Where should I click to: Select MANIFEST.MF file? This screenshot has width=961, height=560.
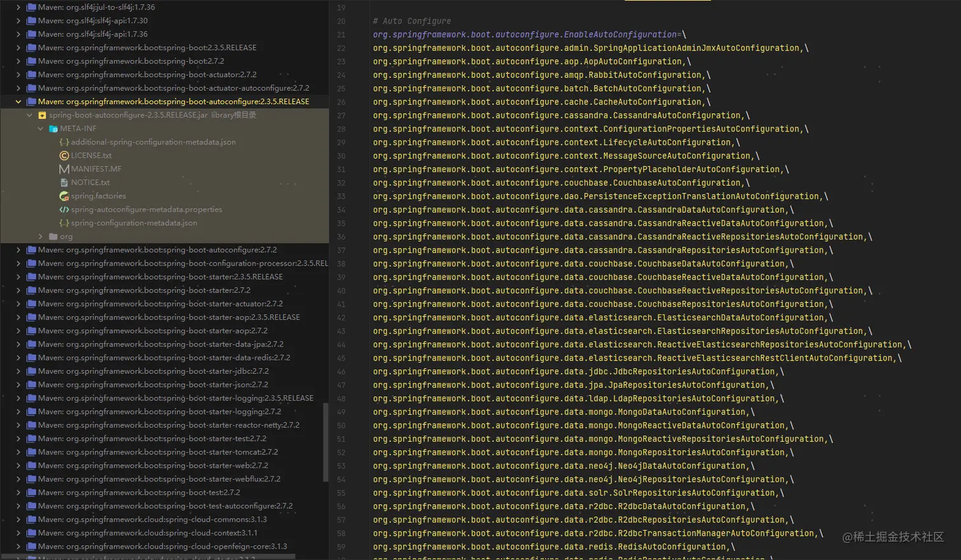tap(96, 168)
